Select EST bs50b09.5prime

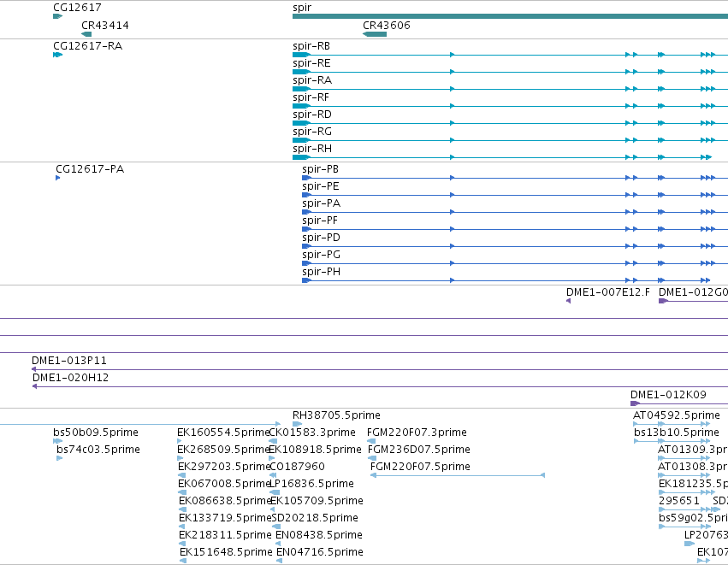pos(96,433)
